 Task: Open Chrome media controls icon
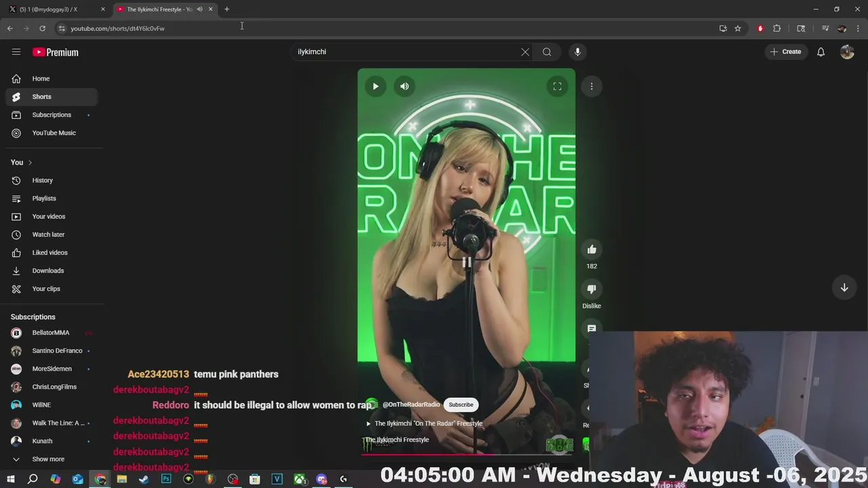tap(825, 28)
